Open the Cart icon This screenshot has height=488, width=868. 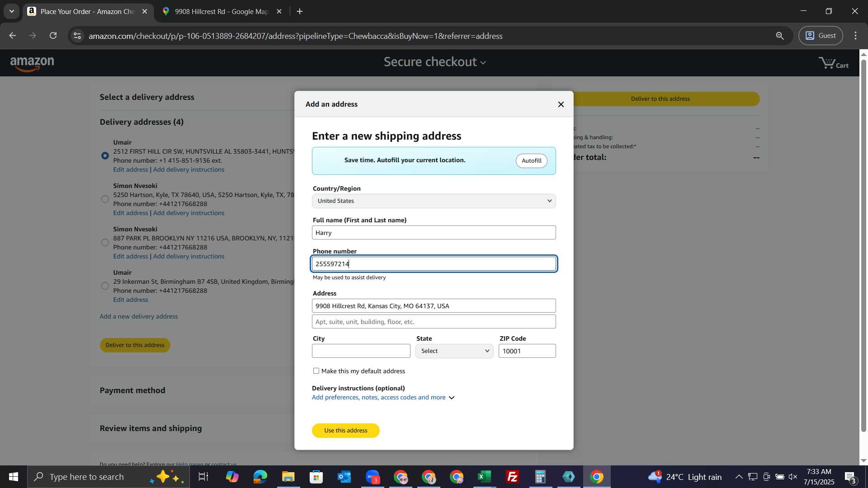coord(833,63)
